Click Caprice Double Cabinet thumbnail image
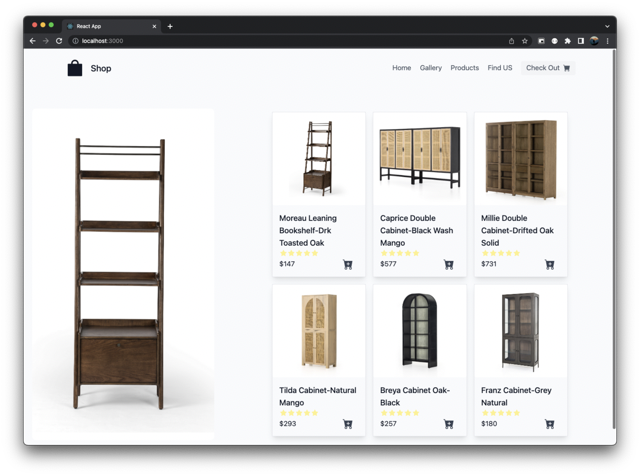This screenshot has width=640, height=476. point(420,158)
